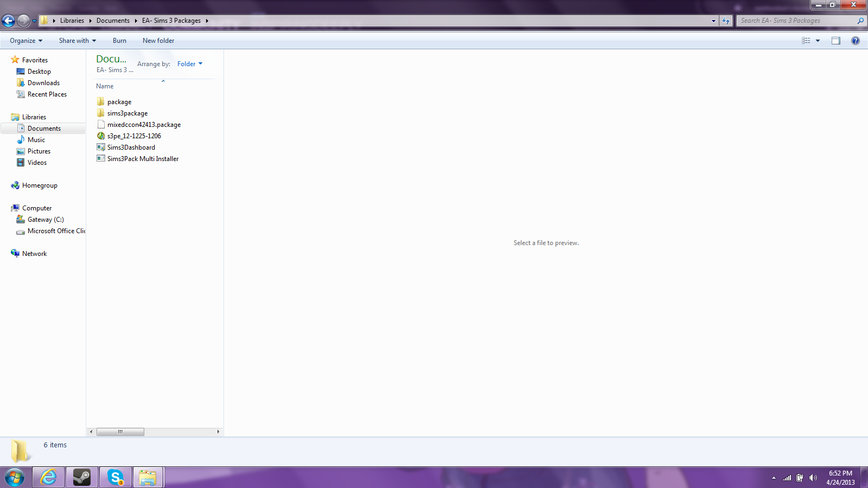This screenshot has width=868, height=488.
Task: Click the horizontal scrollbar thumb in file list
Action: tap(120, 432)
